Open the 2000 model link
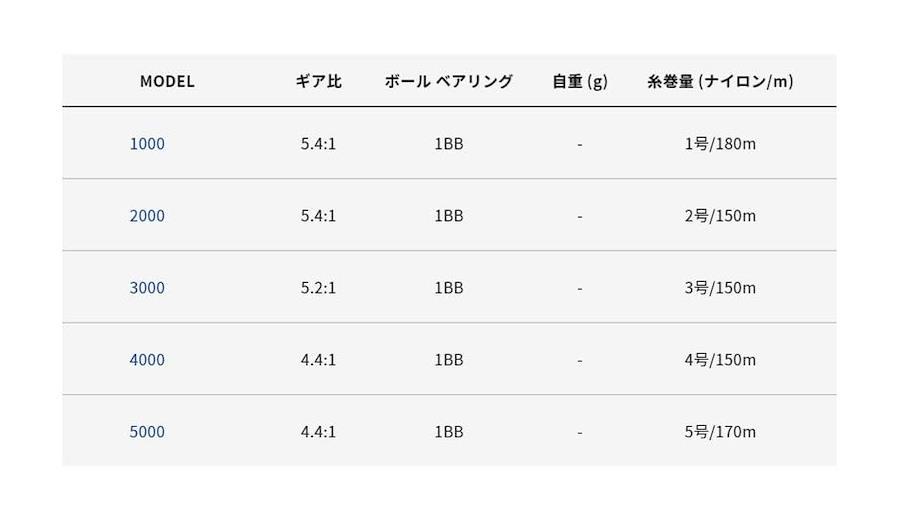The width and height of the screenshot is (900, 522). [x=147, y=216]
